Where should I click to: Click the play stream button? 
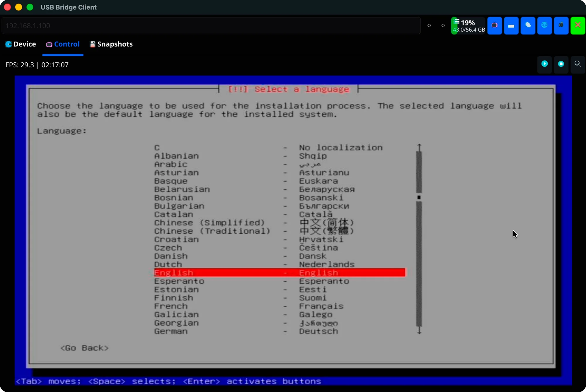coord(544,64)
